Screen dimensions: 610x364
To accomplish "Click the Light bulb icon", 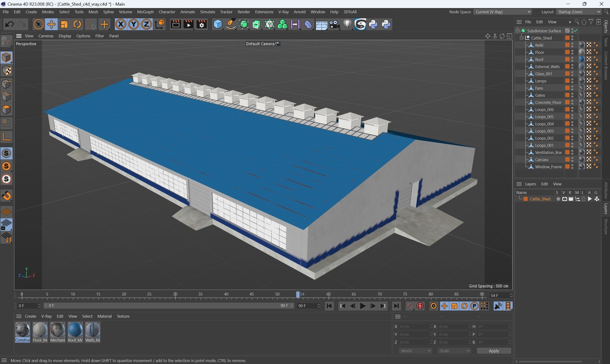I will (x=347, y=24).
